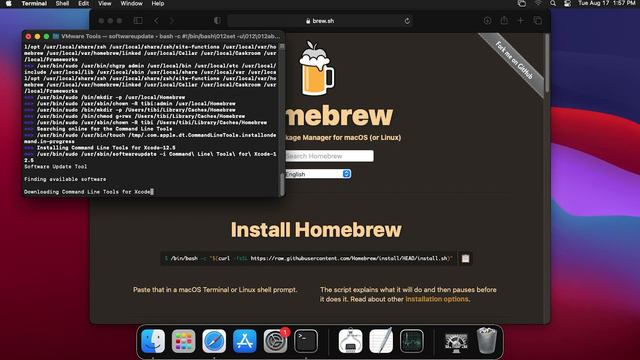The height and width of the screenshot is (360, 640).
Task: Click the Search Homebrew field
Action: click(329, 156)
